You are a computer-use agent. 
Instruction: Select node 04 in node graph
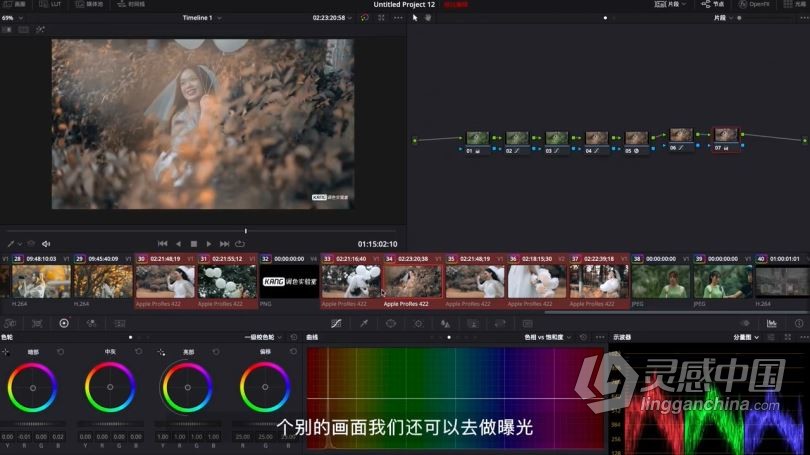point(596,138)
